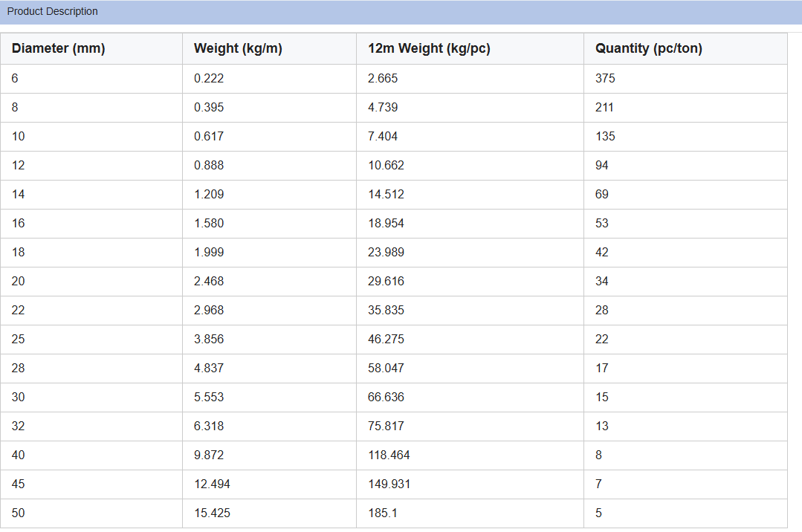
Task: Click the Product Description tab header
Action: point(53,12)
